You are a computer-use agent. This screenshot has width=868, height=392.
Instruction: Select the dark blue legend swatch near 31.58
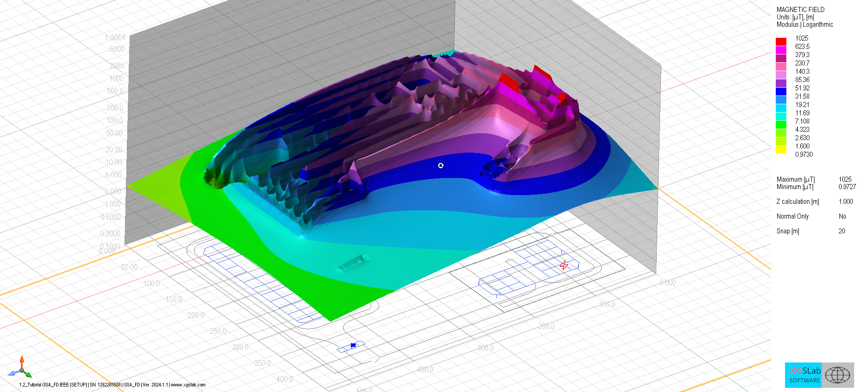781,91
